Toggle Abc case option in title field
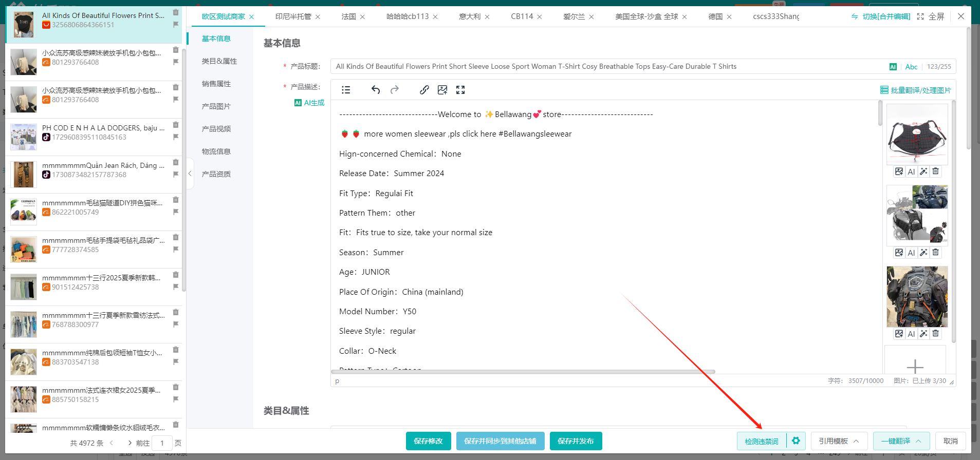Viewport: 980px width, 460px height. 911,67
